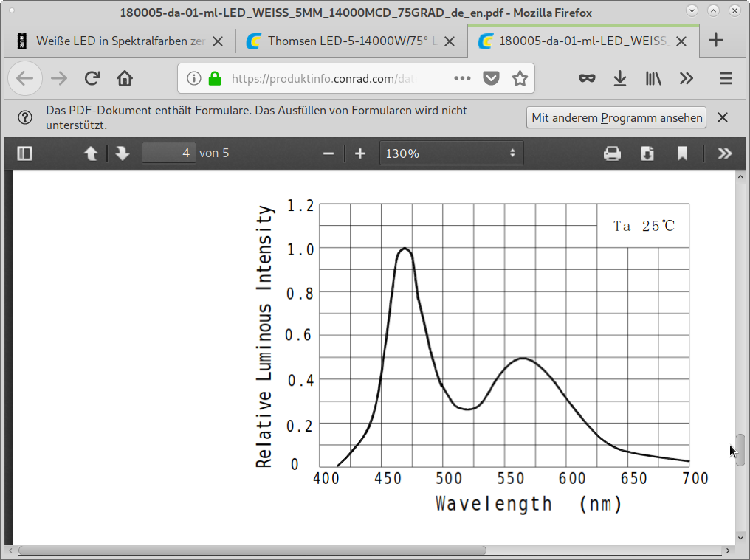Click the 'Wavelength (nm)' axis title

pyautogui.click(x=529, y=504)
